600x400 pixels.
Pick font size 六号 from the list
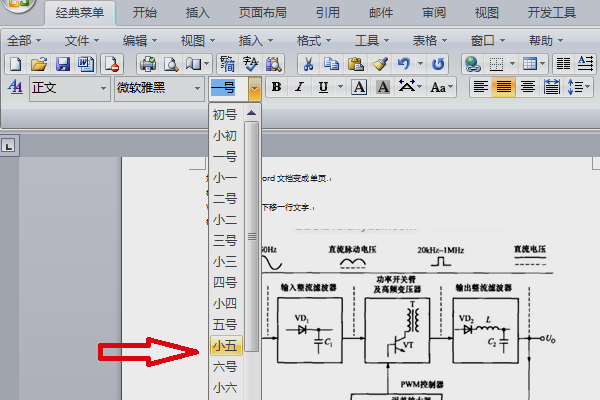(226, 367)
